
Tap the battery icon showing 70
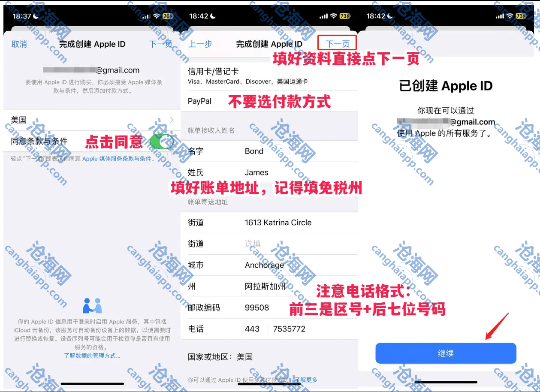pos(167,16)
